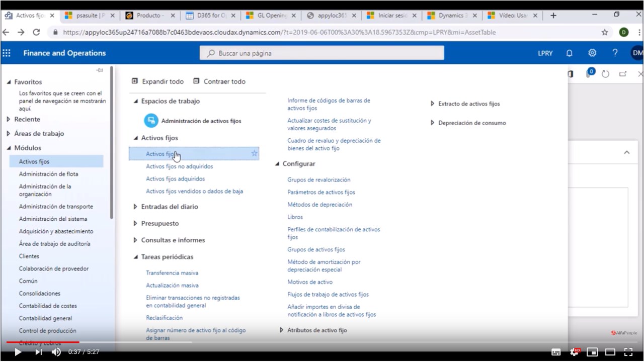Skip to next video
The height and width of the screenshot is (362, 644).
click(38, 352)
